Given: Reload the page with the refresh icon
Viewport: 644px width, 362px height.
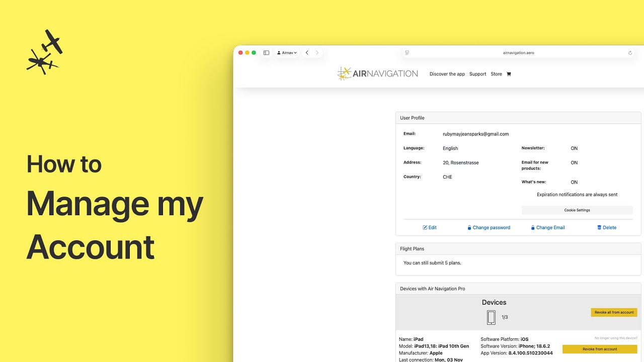Looking at the screenshot, I should [x=630, y=53].
